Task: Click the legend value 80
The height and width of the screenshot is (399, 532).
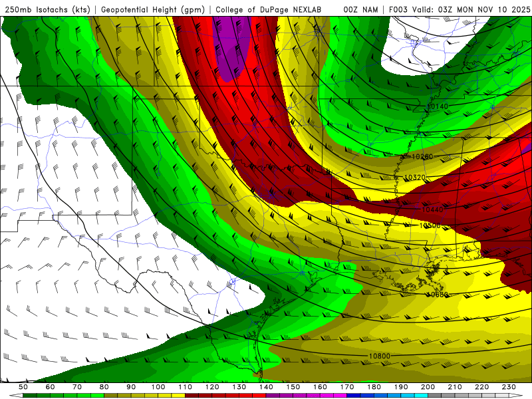Action: coord(104,387)
